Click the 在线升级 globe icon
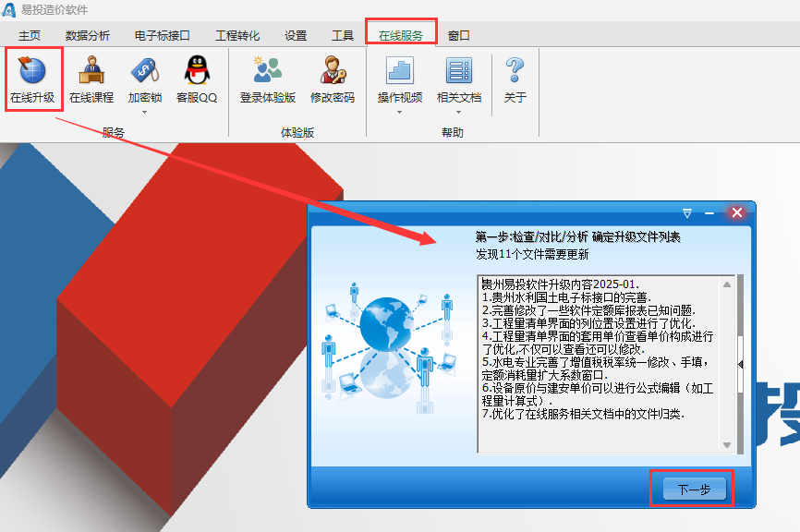Viewport: 800px width, 532px height. coord(32,71)
